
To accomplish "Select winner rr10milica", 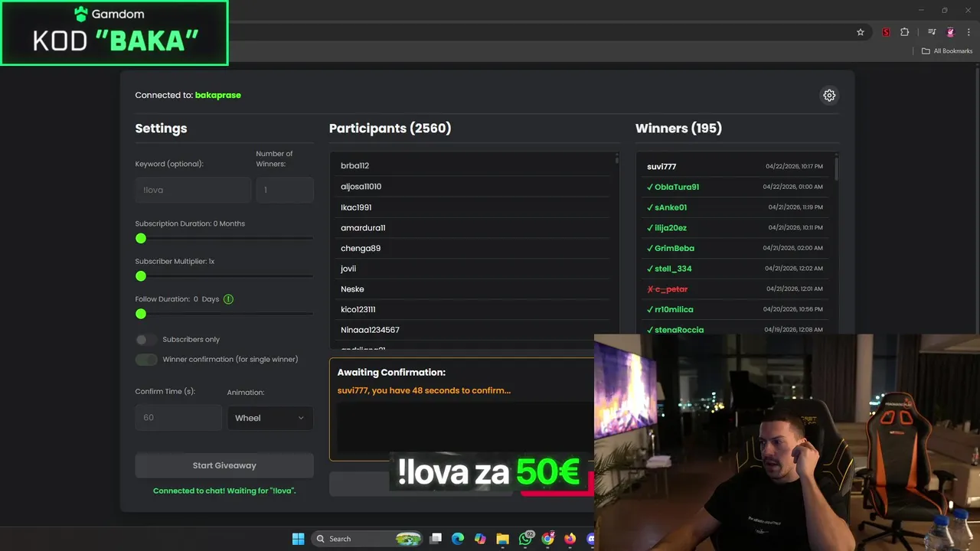I will (x=735, y=310).
